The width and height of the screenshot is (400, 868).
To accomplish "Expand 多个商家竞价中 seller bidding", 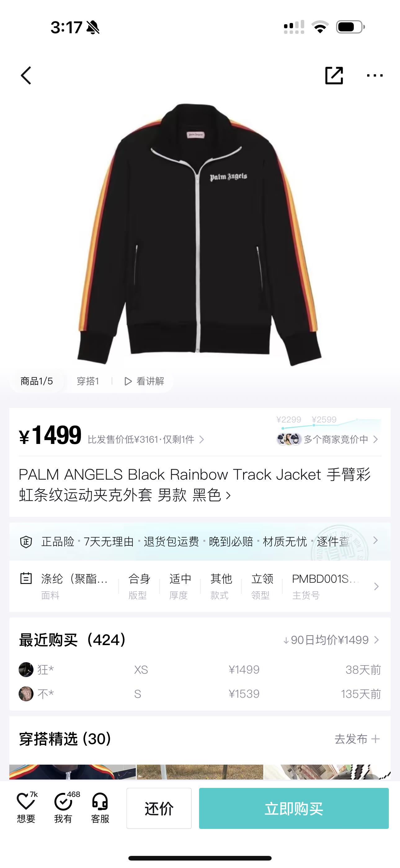I will click(327, 439).
